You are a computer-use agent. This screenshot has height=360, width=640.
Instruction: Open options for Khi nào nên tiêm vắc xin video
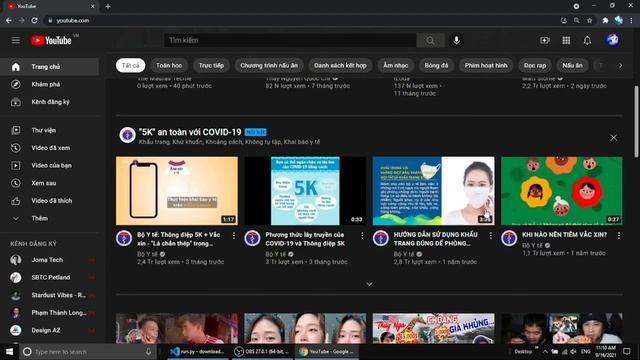[x=619, y=236]
